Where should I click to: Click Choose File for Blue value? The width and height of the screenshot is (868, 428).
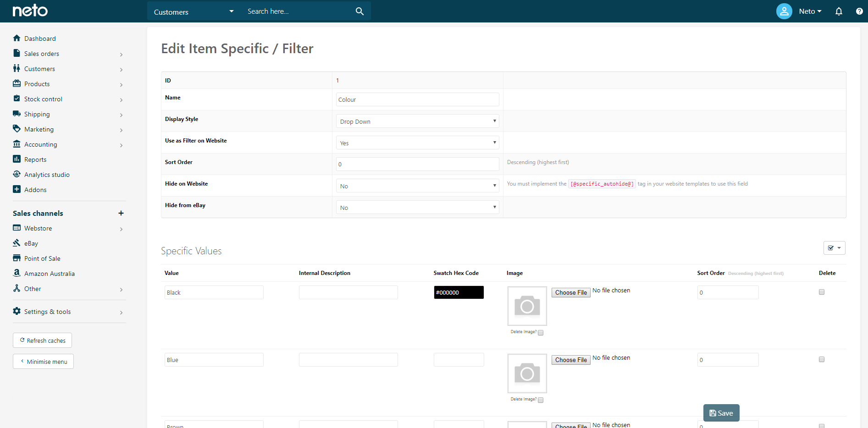[571, 360]
